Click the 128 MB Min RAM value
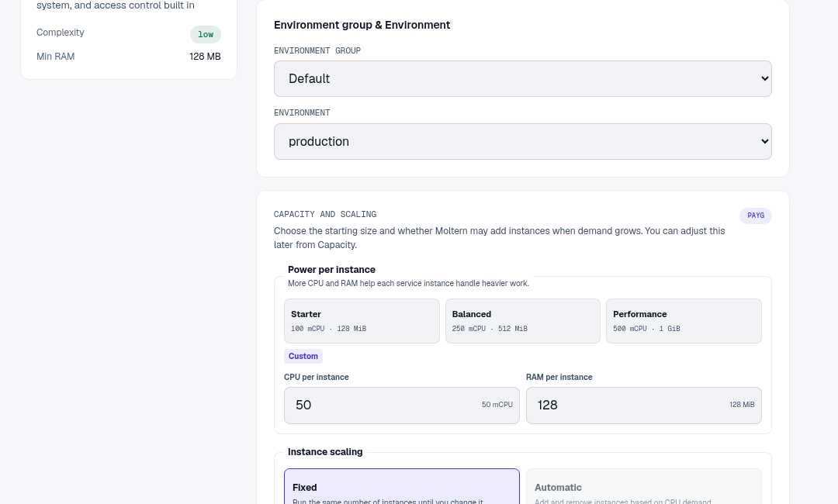This screenshot has height=504, width=838. tap(205, 57)
